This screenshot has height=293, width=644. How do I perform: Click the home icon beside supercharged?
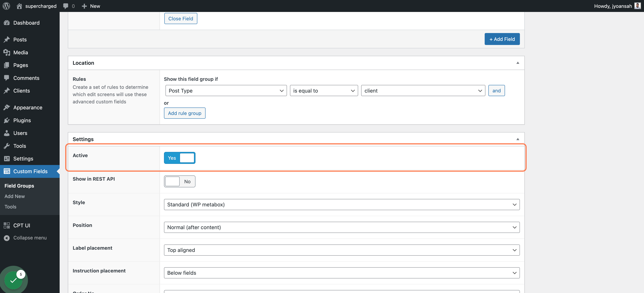[19, 6]
